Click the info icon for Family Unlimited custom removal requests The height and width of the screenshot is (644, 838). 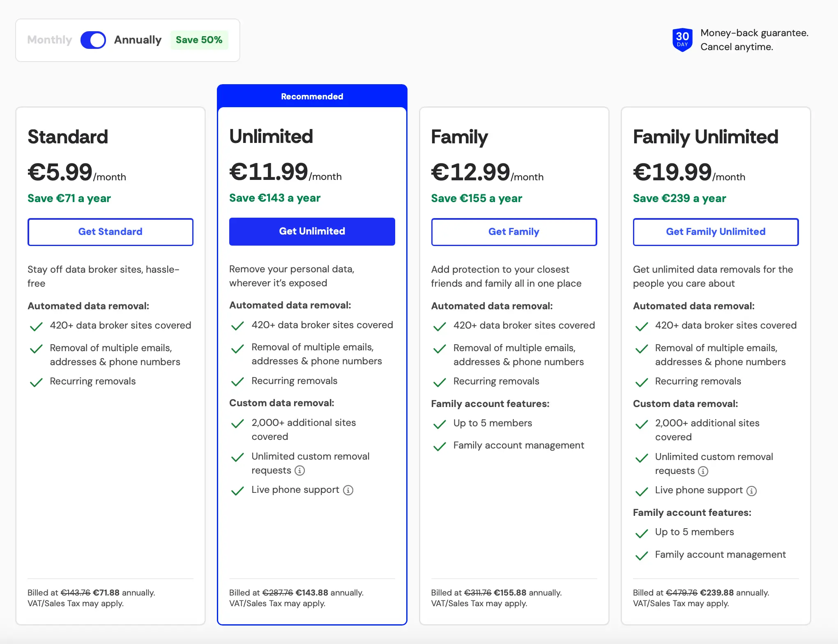pos(703,471)
